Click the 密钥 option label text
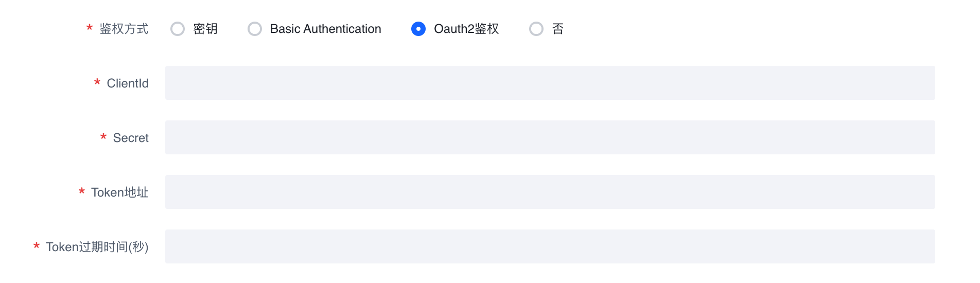980x283 pixels. [205, 29]
